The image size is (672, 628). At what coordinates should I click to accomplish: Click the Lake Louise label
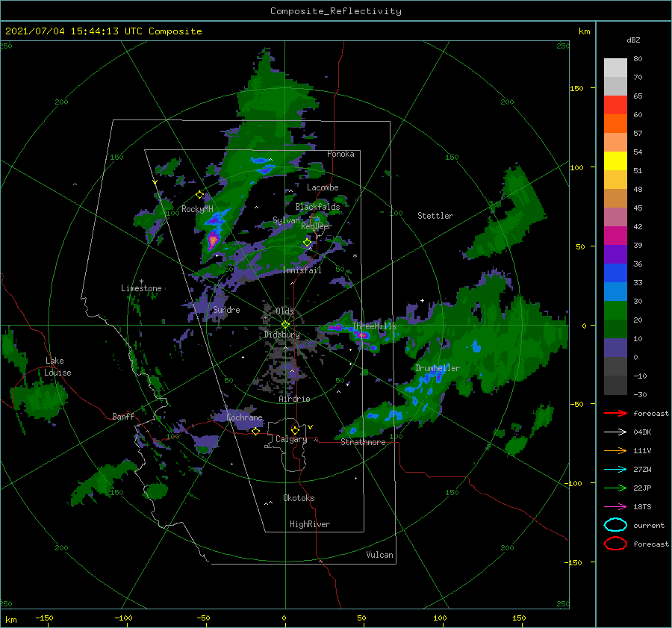tap(57, 367)
